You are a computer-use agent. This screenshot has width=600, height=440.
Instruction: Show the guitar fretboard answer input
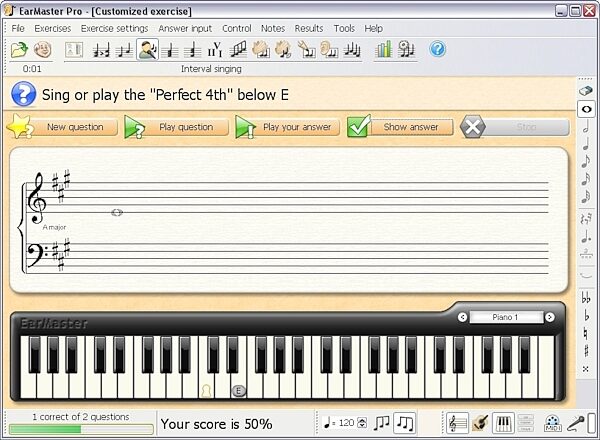(x=480, y=423)
